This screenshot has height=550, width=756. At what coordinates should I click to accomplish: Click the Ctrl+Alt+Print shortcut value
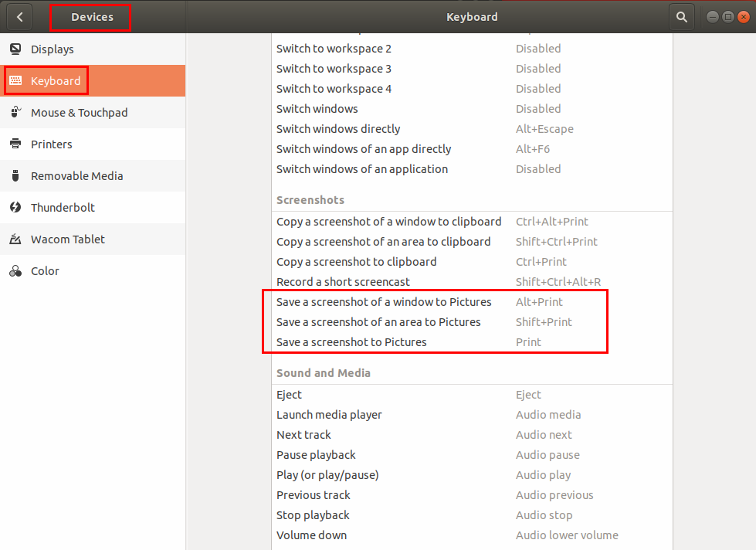tap(552, 222)
